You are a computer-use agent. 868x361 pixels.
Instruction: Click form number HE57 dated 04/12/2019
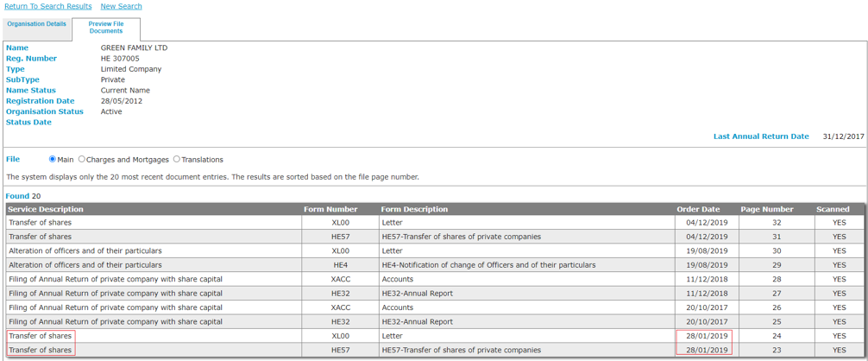coord(340,237)
